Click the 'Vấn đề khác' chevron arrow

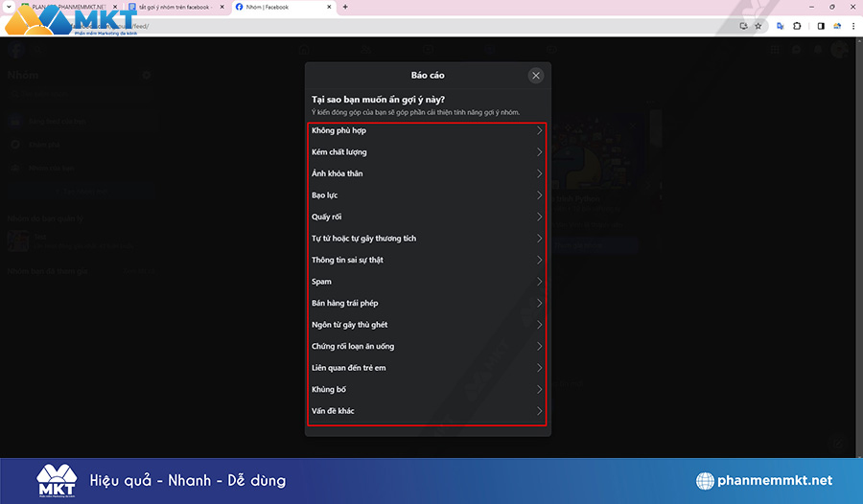539,411
